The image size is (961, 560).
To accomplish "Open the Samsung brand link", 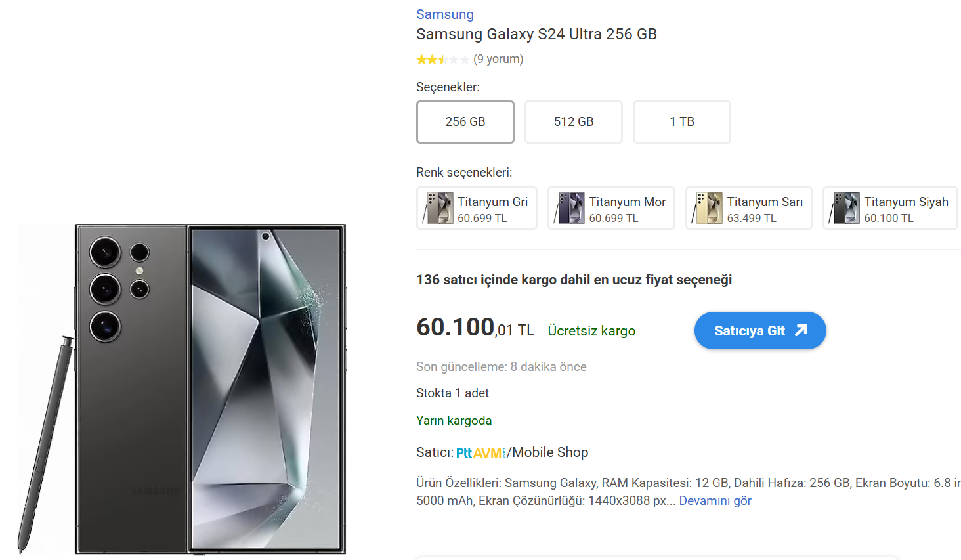I will pos(444,14).
